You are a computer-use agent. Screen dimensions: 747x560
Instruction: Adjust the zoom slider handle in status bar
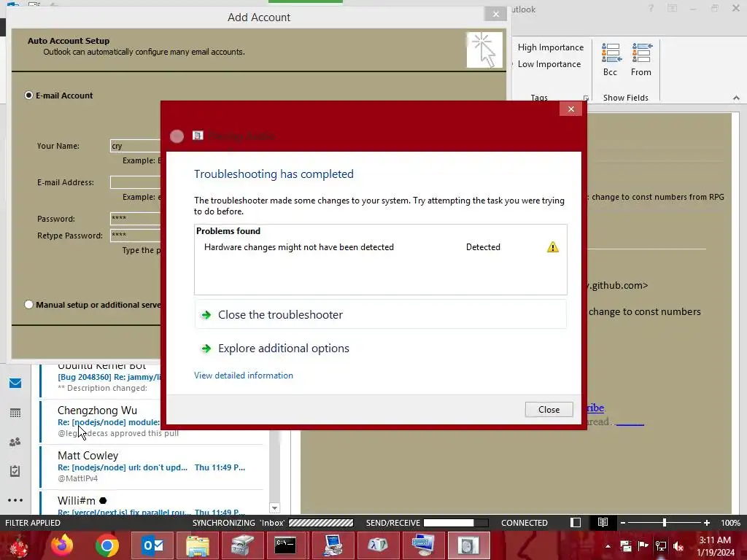665,523
